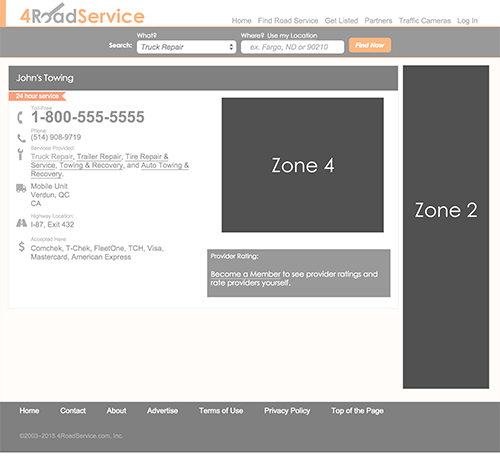This screenshot has width=500, height=468.
Task: Click the Trailer Repair service link
Action: point(99,156)
